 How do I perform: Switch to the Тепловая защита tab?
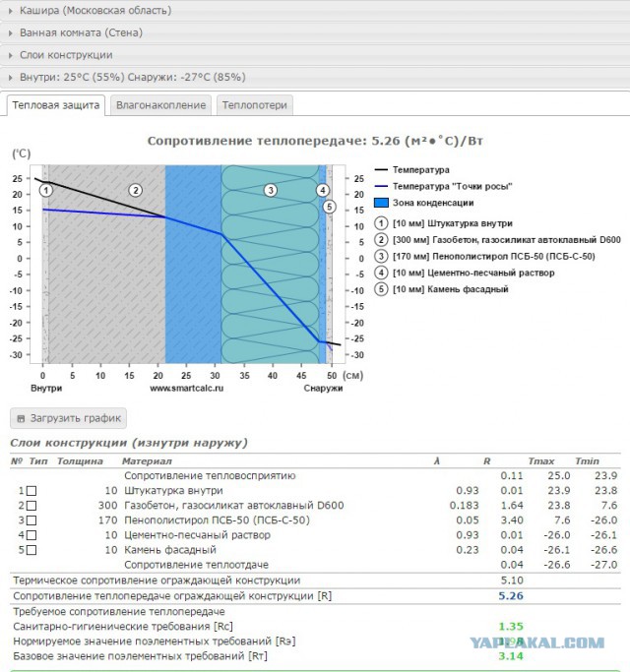[x=56, y=105]
